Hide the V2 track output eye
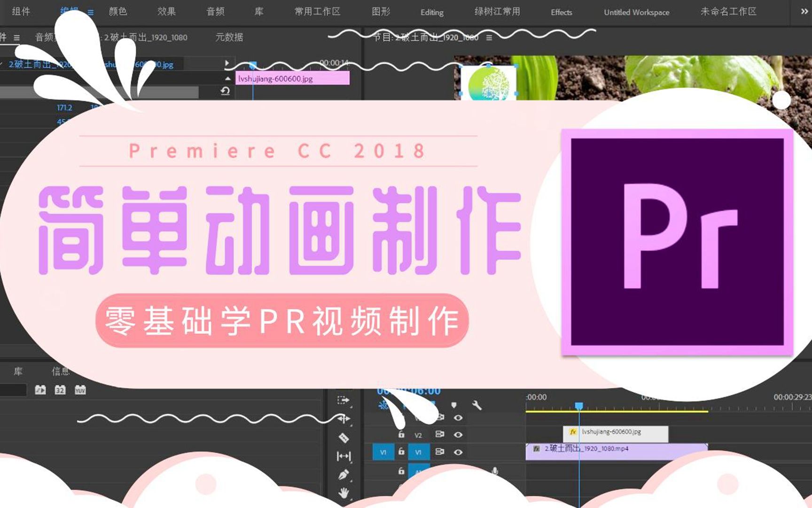This screenshot has height=508, width=812. coord(458,435)
